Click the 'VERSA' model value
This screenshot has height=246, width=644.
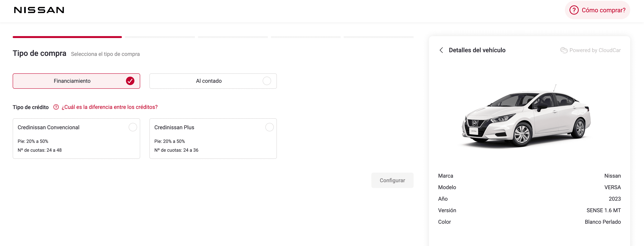point(613,187)
